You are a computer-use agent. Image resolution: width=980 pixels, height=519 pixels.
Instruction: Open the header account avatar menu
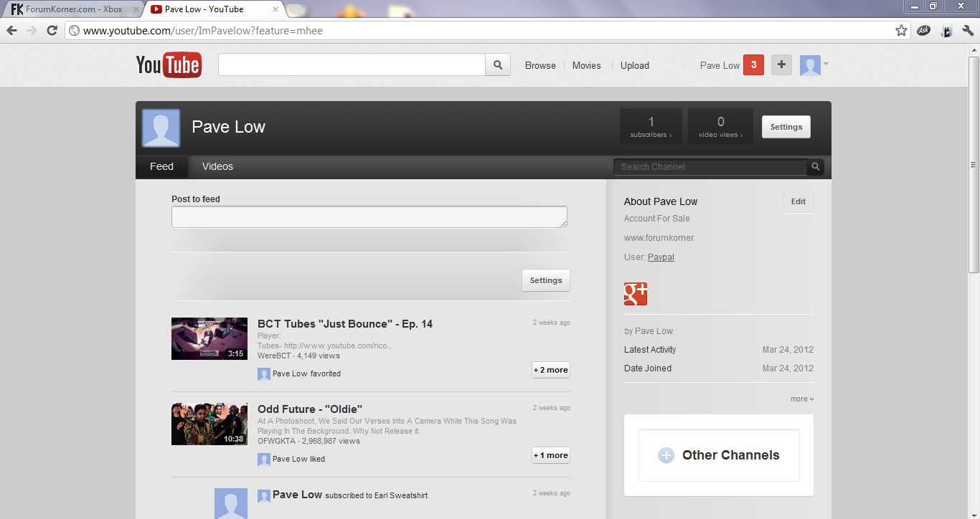coord(814,65)
